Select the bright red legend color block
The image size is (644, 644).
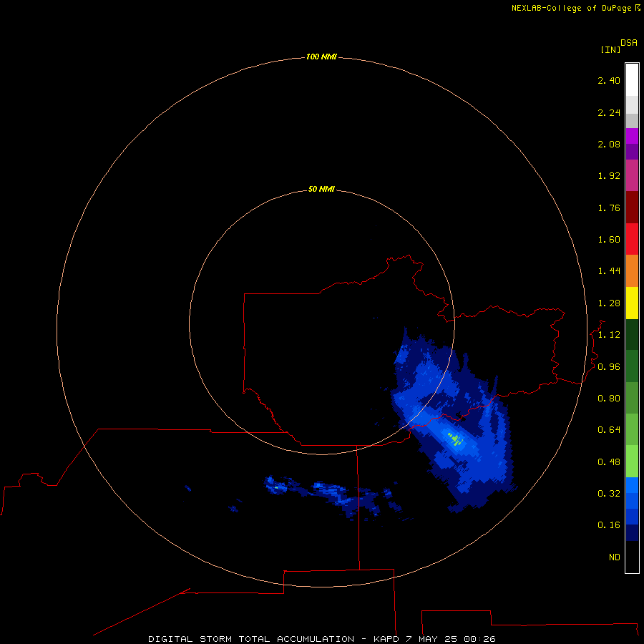pos(632,239)
